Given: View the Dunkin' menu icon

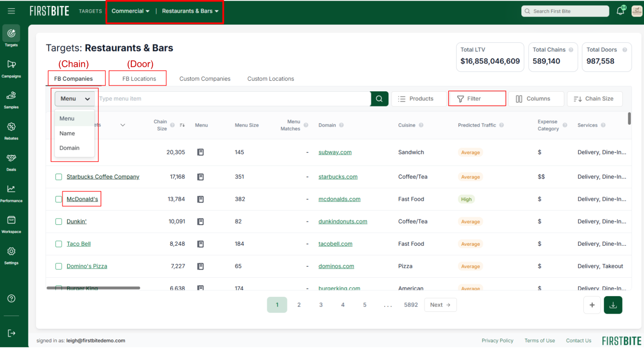Looking at the screenshot, I should [201, 222].
